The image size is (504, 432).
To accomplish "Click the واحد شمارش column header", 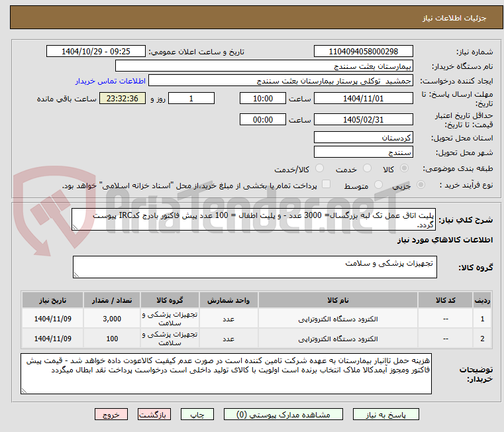I will click(228, 300).
